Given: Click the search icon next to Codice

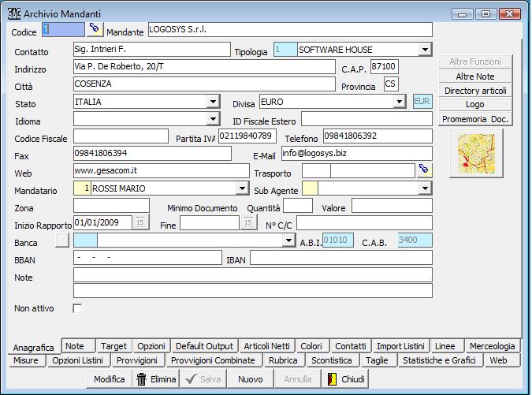Looking at the screenshot, I should [95, 28].
